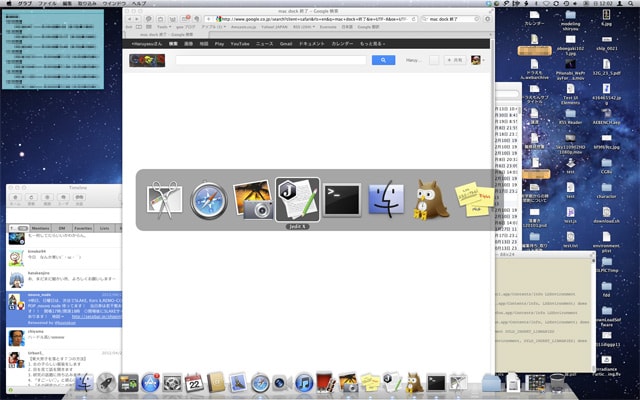Open modeling shiryou folder on desktop
The width and height of the screenshot is (640, 400).
(x=570, y=18)
